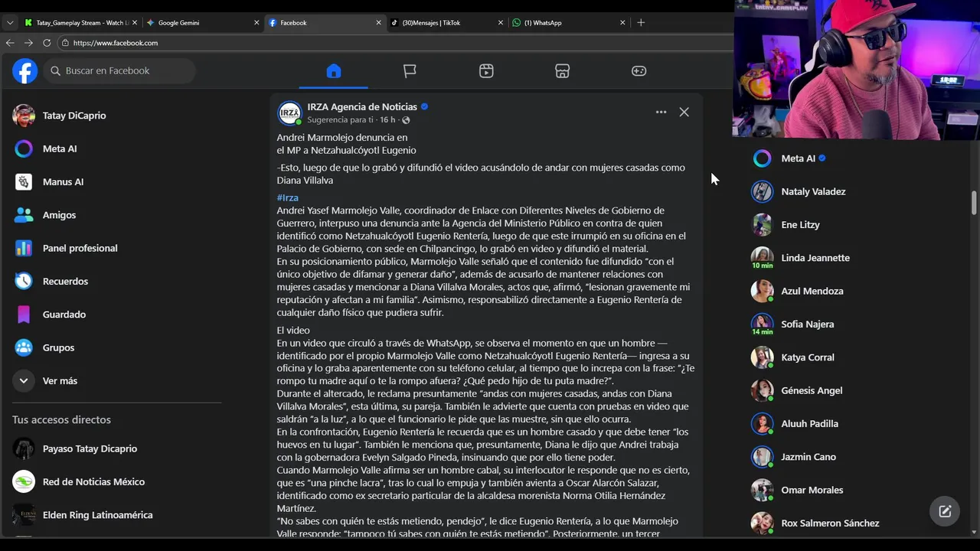Open Panel profesional dashboard icon
This screenshot has width=980, height=551.
(24, 248)
